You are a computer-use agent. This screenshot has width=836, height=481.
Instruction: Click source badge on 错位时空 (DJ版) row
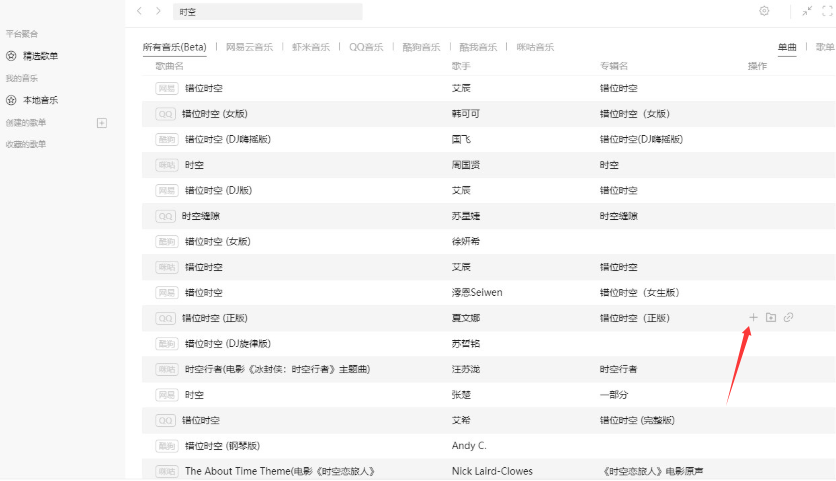coord(167,190)
